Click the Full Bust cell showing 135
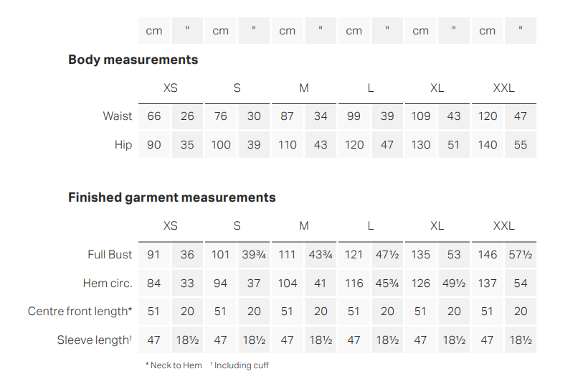The image size is (588, 379). 421,255
